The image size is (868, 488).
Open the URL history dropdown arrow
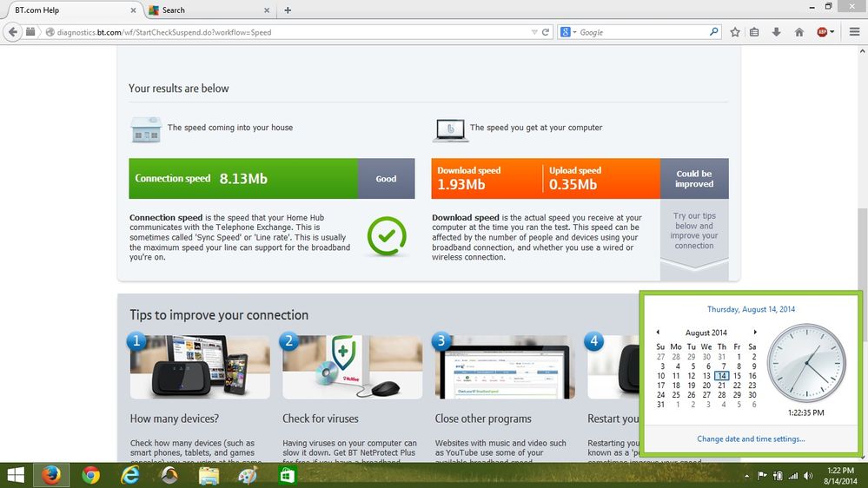point(534,32)
